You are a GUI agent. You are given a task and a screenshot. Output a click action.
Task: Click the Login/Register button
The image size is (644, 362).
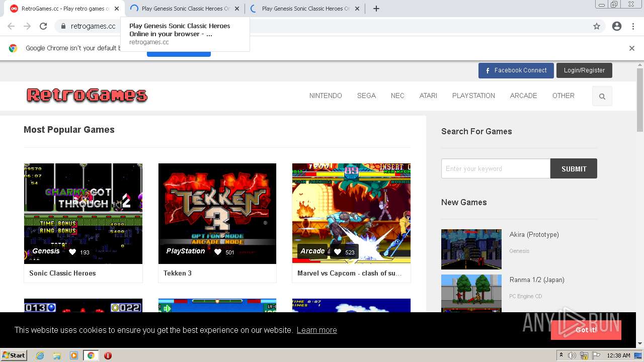tap(584, 70)
